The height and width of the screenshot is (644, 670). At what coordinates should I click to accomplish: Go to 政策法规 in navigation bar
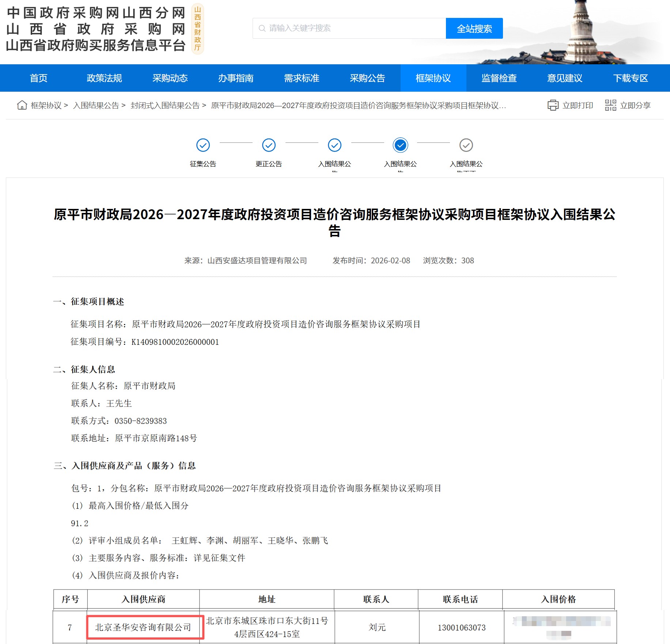(x=104, y=78)
